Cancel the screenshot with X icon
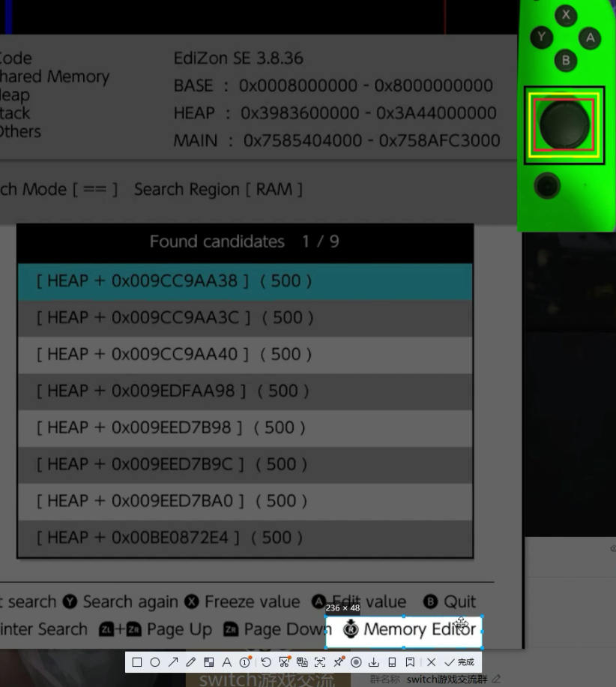616x687 pixels. pyautogui.click(x=431, y=662)
